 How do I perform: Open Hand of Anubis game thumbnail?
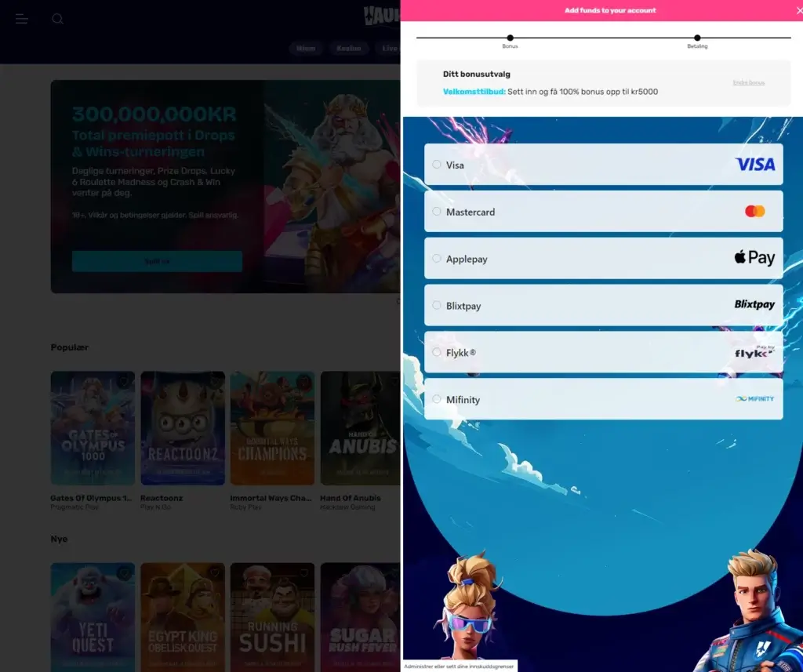tap(360, 428)
